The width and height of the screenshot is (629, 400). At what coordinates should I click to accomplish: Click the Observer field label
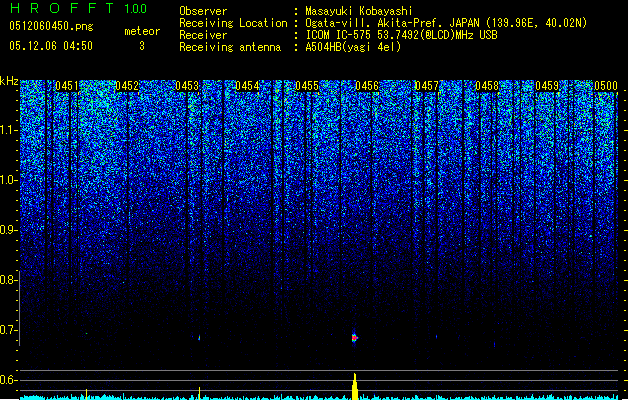(x=203, y=11)
